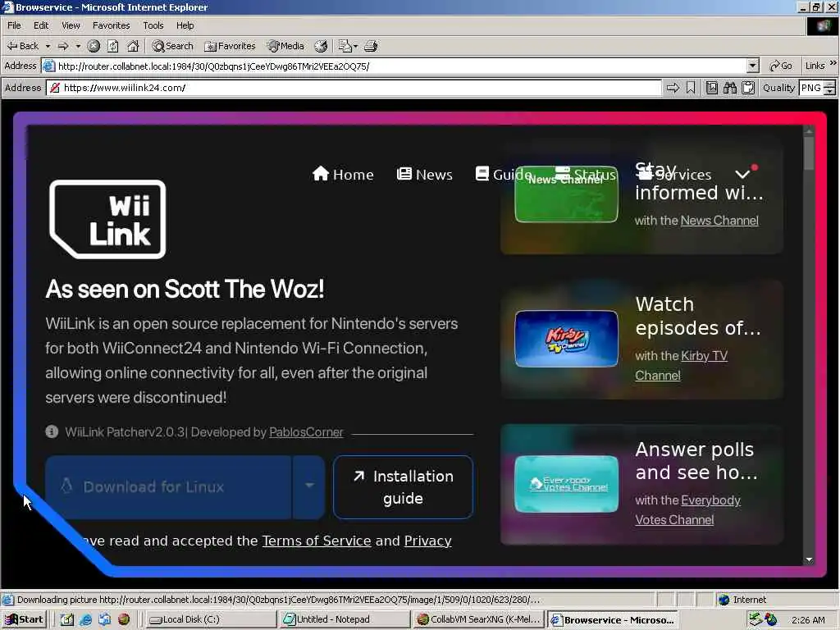Open the File menu
The image size is (840, 630).
pos(14,25)
